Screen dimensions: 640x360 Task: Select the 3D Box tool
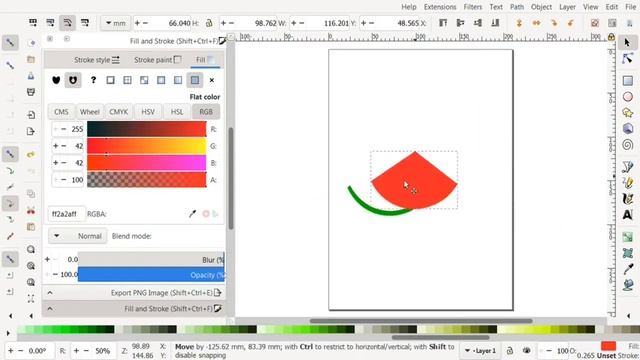click(x=628, y=129)
